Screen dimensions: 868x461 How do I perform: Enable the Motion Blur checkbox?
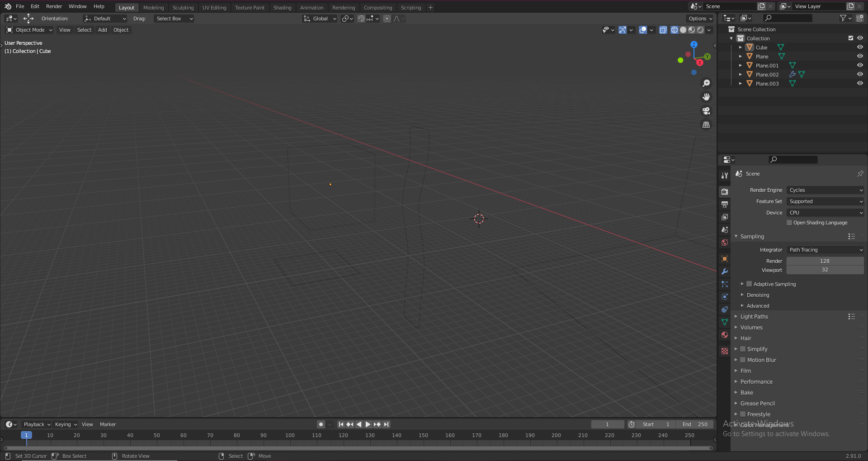point(743,360)
